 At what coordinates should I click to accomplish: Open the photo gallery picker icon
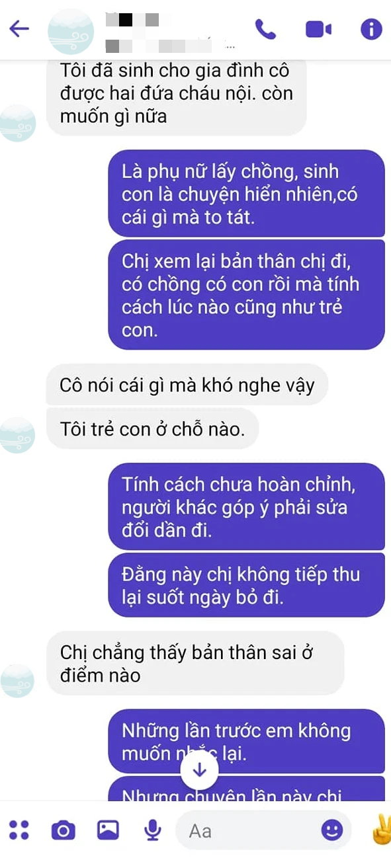(108, 830)
